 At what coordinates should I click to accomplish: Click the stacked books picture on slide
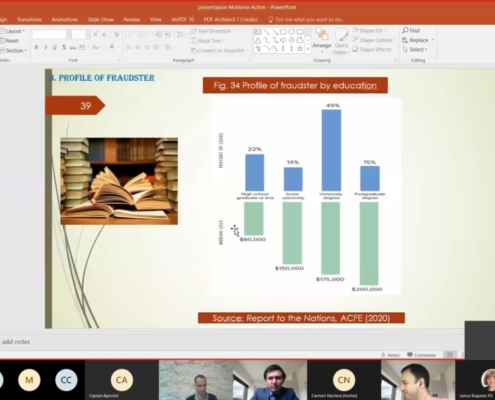119,181
